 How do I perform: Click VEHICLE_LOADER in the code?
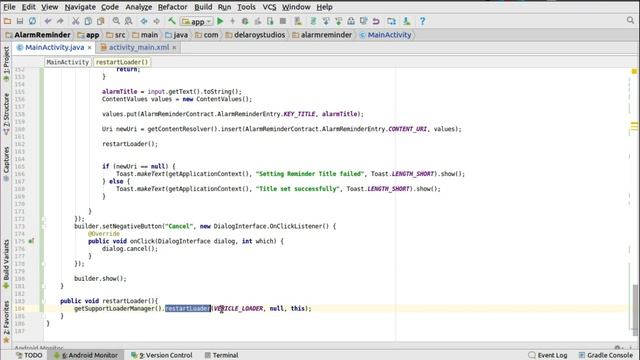pos(238,309)
